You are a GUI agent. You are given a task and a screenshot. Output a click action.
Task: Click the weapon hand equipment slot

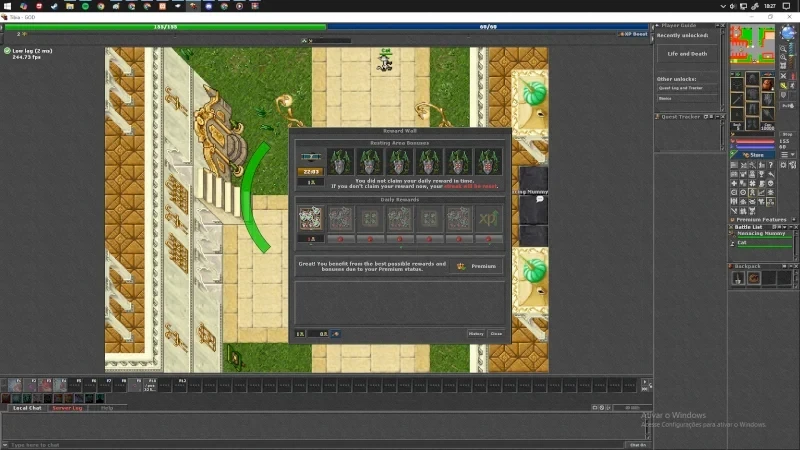(737, 99)
